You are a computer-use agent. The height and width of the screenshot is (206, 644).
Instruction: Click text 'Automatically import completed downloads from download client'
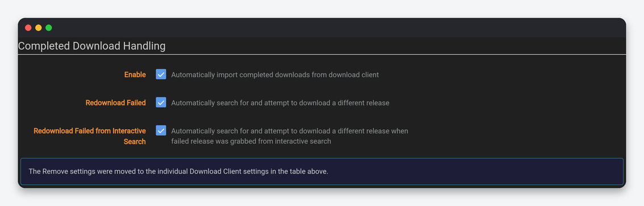coord(275,75)
